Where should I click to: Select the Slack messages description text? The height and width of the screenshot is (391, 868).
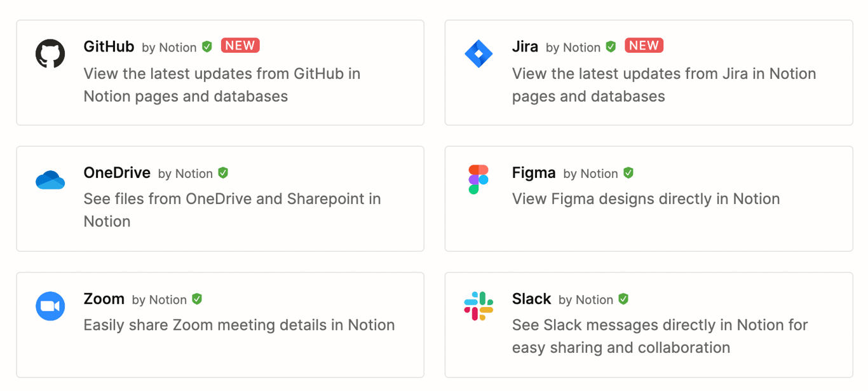pyautogui.click(x=660, y=336)
